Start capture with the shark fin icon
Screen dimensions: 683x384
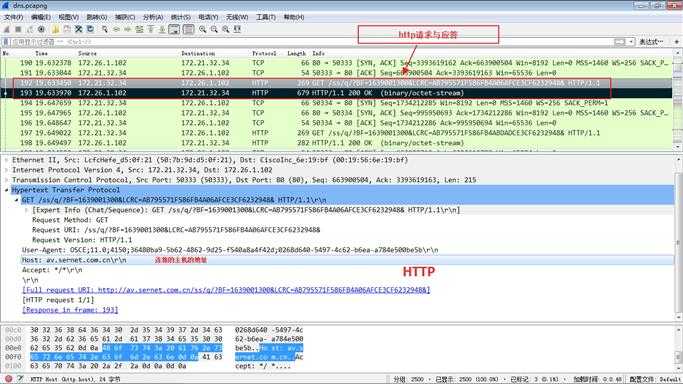[x=7, y=29]
